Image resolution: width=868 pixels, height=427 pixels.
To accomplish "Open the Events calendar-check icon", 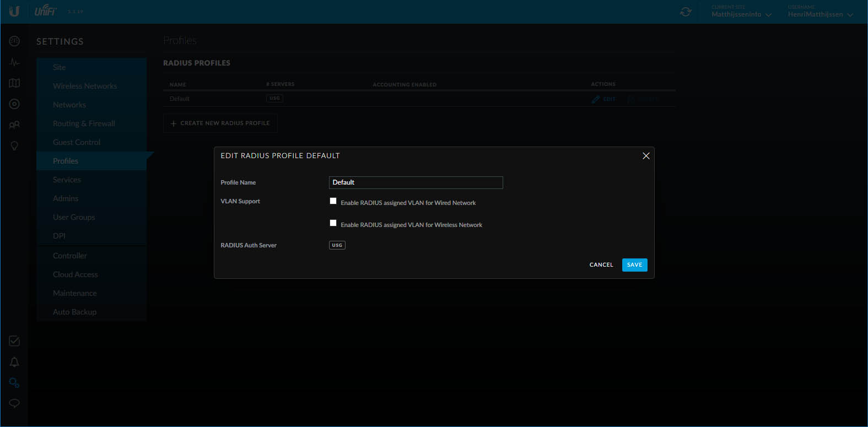I will click(x=14, y=341).
